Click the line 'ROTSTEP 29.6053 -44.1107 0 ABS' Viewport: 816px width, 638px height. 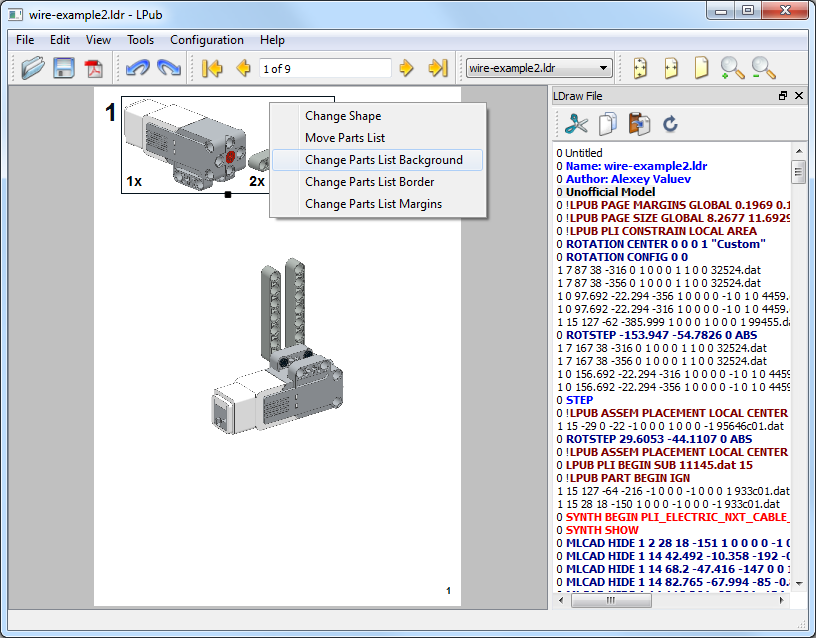point(654,439)
